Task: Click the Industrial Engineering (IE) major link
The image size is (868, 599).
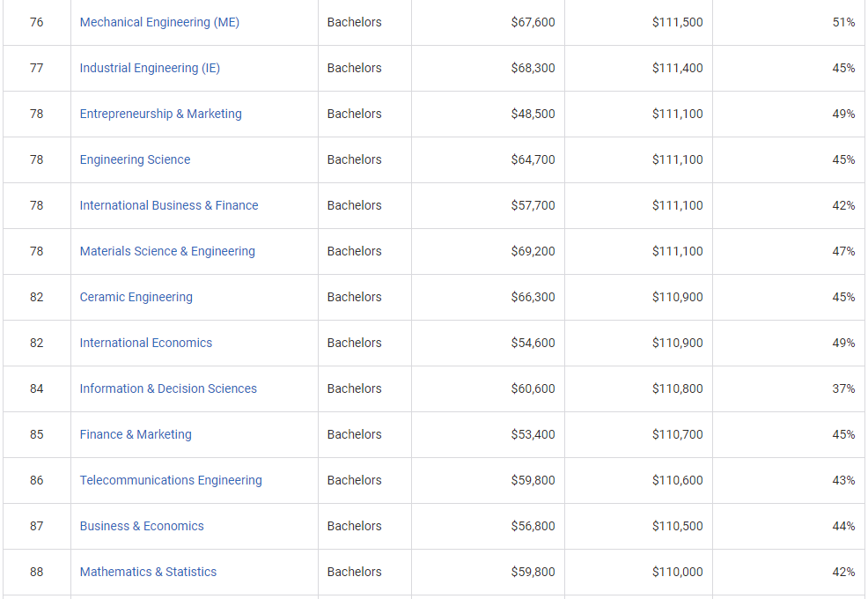Action: tap(150, 68)
